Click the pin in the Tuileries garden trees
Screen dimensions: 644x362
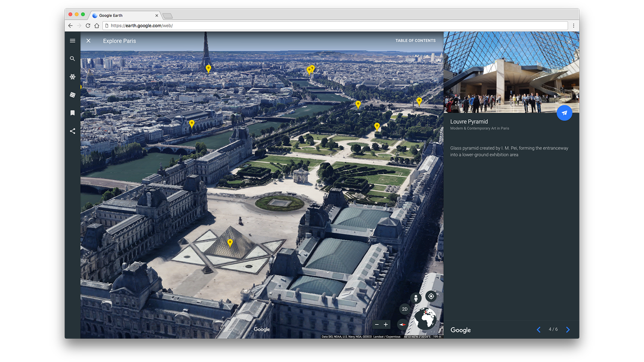(377, 127)
